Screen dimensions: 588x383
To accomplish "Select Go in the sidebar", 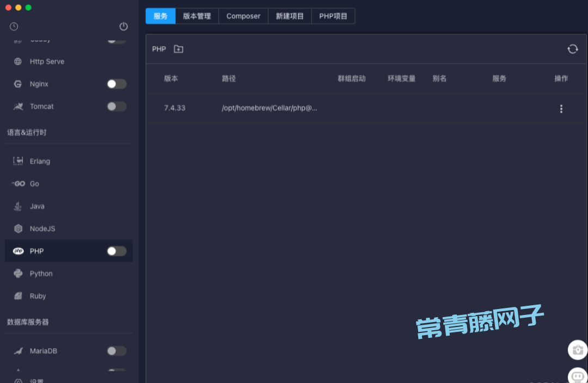I will click(x=34, y=183).
